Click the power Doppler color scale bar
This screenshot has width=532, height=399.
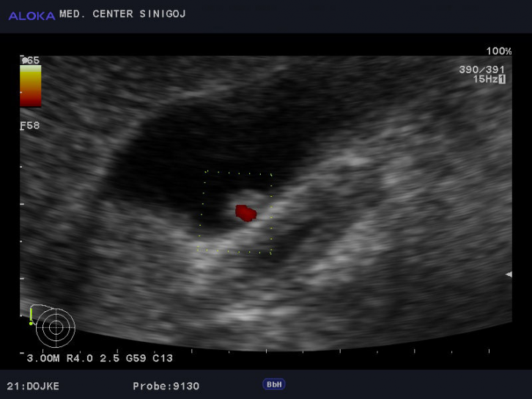coord(31,86)
